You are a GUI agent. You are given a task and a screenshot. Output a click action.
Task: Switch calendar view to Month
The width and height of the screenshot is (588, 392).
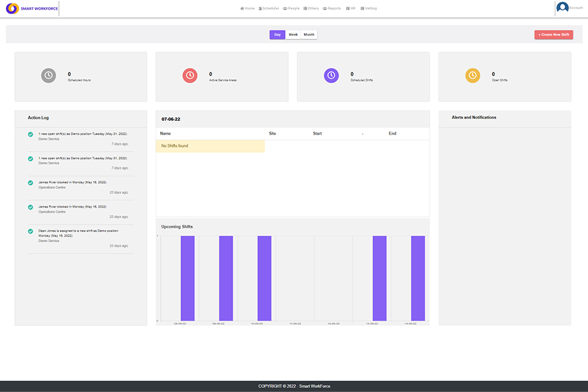tap(308, 34)
